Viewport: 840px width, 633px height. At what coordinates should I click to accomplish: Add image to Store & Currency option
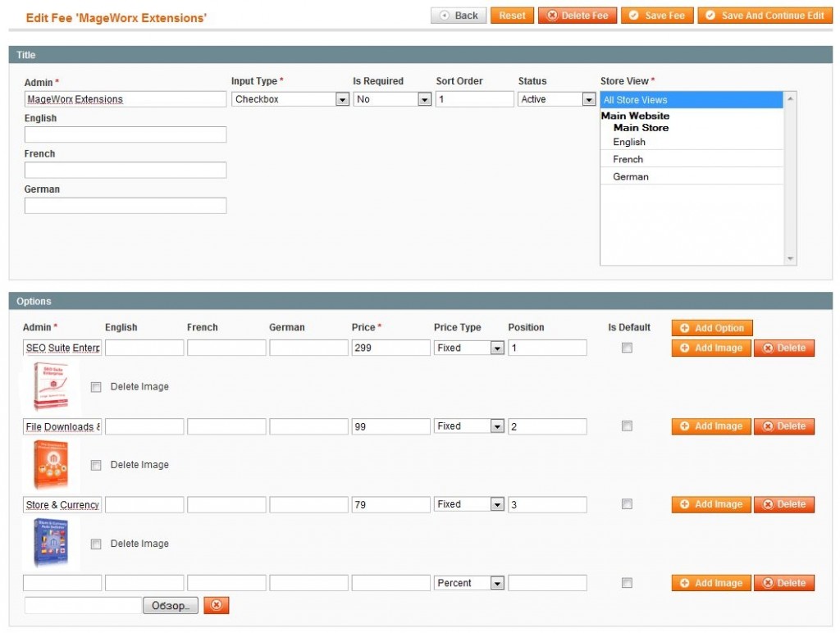tap(711, 504)
